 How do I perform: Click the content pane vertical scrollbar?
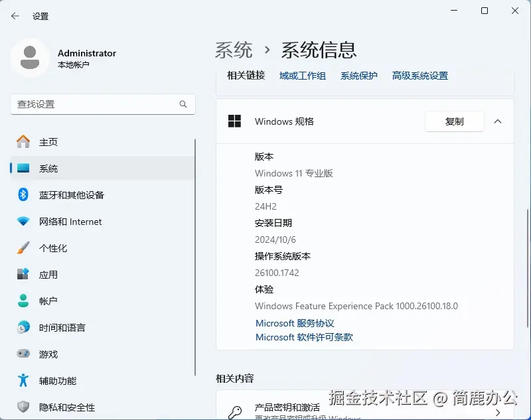pos(527,268)
